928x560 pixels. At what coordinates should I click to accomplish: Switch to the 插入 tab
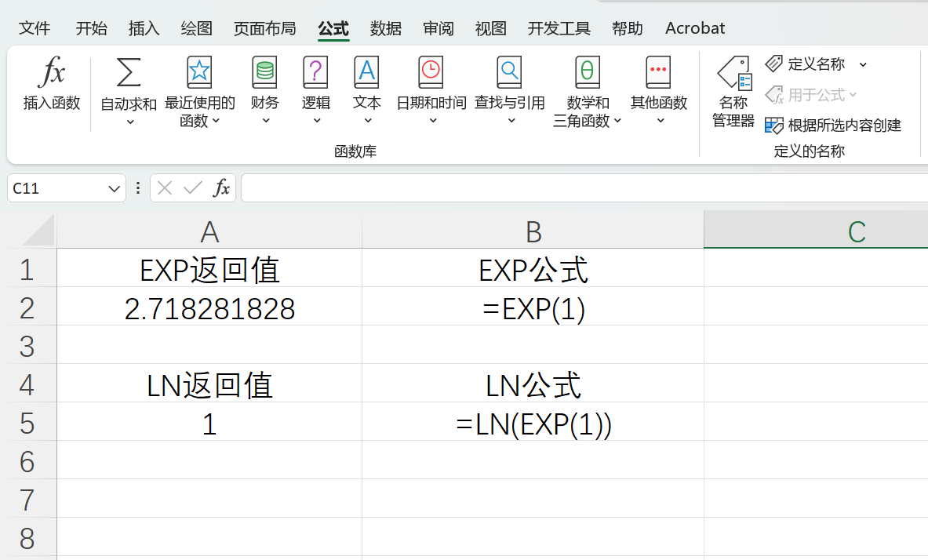[144, 28]
